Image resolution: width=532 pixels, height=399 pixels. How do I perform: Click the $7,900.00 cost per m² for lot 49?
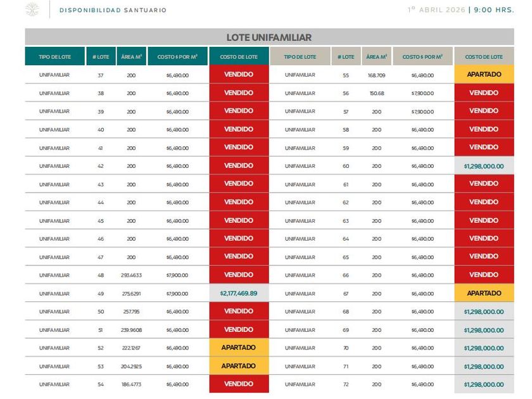177,294
